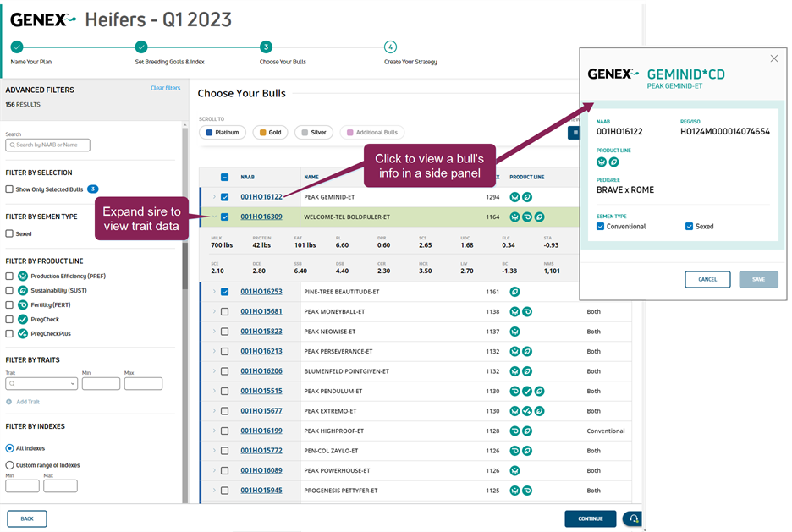Click the support headset icon
792x532 pixels.
point(634,518)
